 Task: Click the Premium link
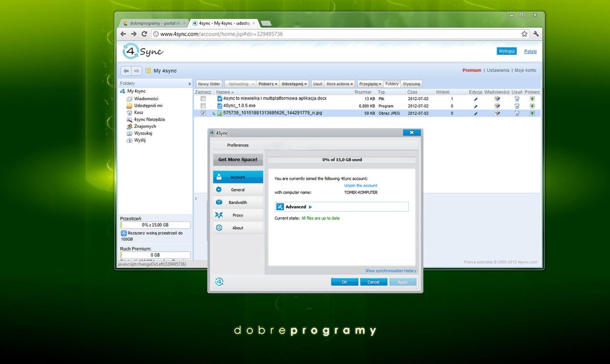472,71
